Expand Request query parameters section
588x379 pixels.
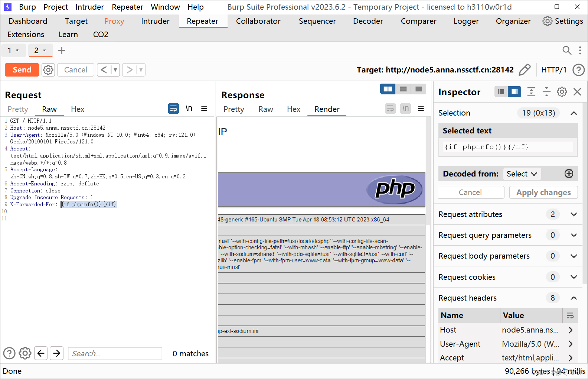click(574, 235)
